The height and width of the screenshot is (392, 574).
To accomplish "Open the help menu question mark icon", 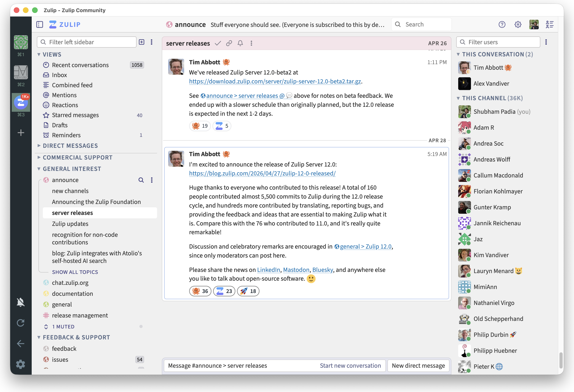I will click(502, 24).
